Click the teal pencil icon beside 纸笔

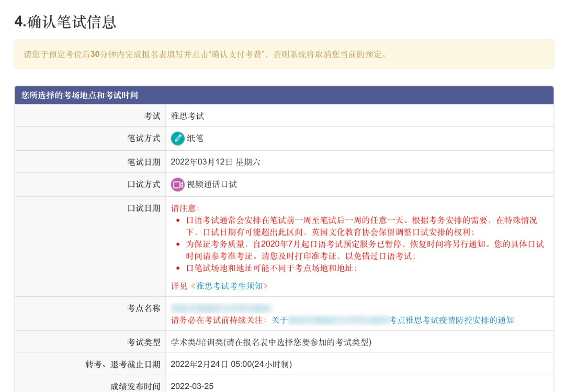tap(177, 139)
